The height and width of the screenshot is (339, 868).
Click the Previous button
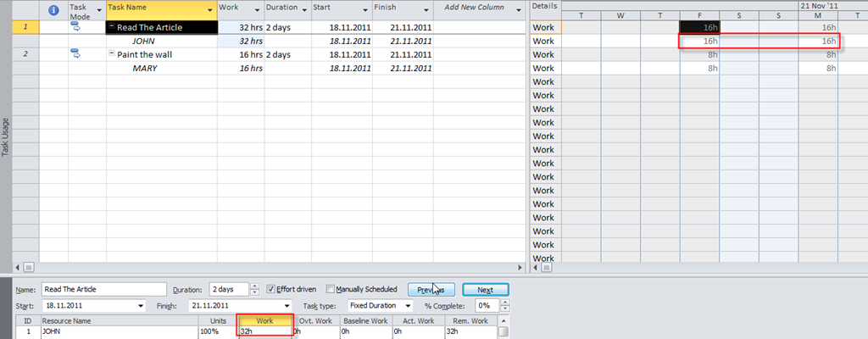point(431,289)
